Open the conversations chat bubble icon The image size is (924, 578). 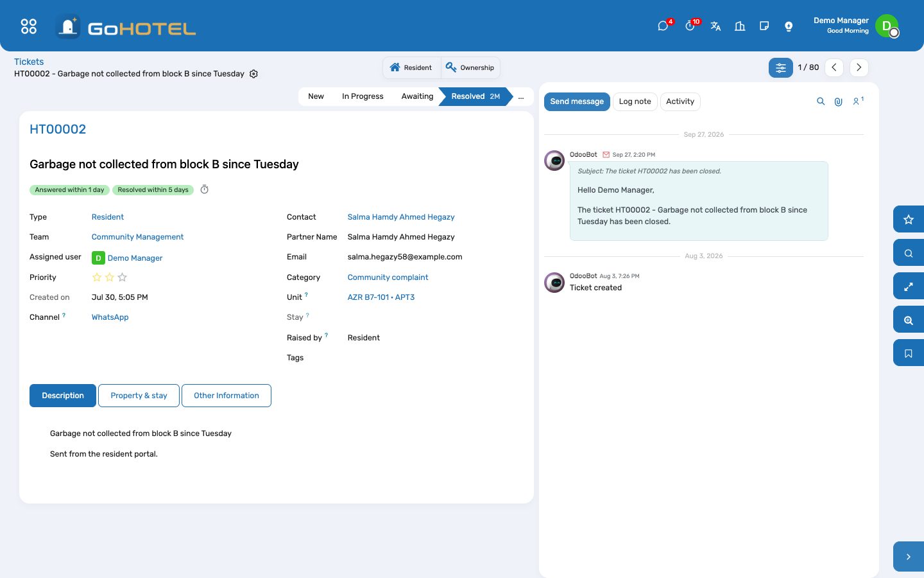tap(663, 26)
